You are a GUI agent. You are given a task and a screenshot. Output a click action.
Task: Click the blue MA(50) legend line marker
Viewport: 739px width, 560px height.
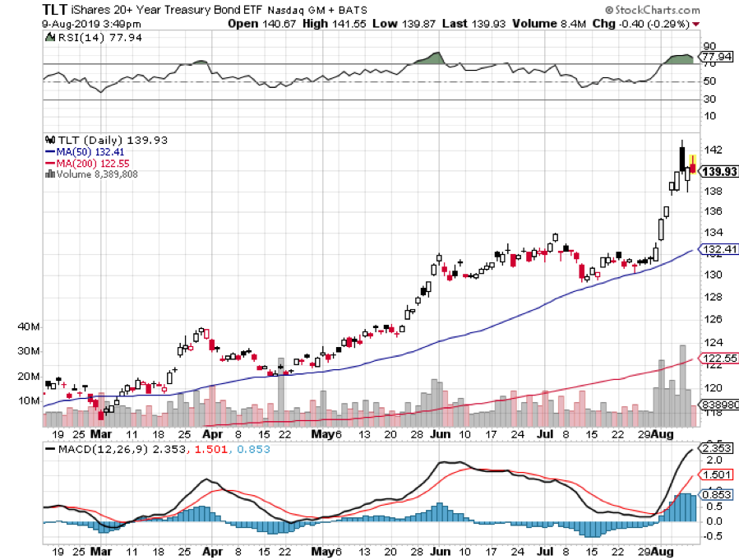[49, 151]
